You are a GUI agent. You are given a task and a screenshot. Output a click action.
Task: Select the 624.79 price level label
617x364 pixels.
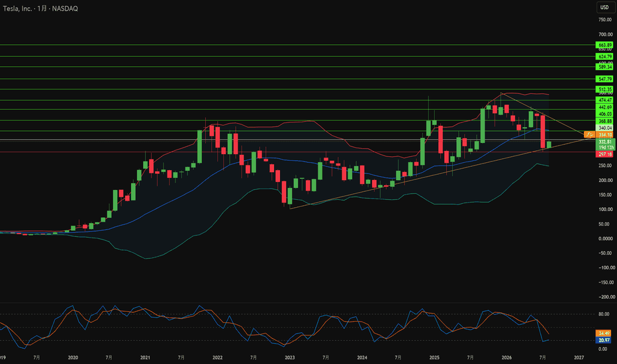[605, 57]
